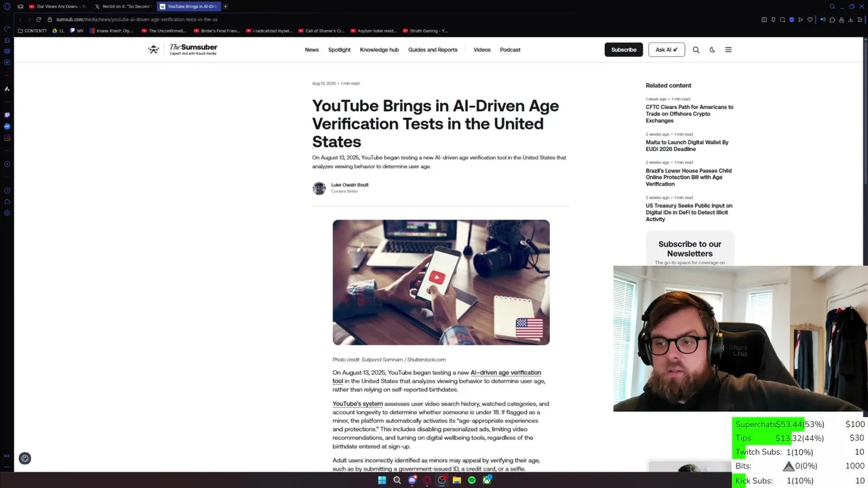
Task: Open 'Call of Shame's Cr' bookmark
Action: tap(321, 30)
